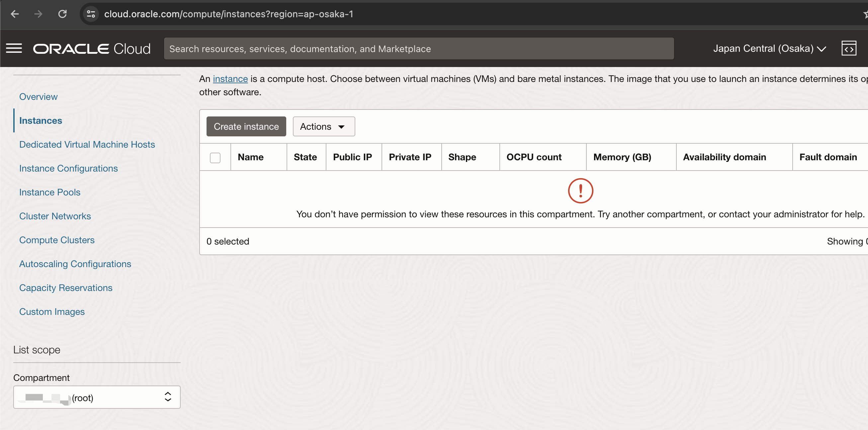
Task: Click the forward navigation arrow icon
Action: 38,14
